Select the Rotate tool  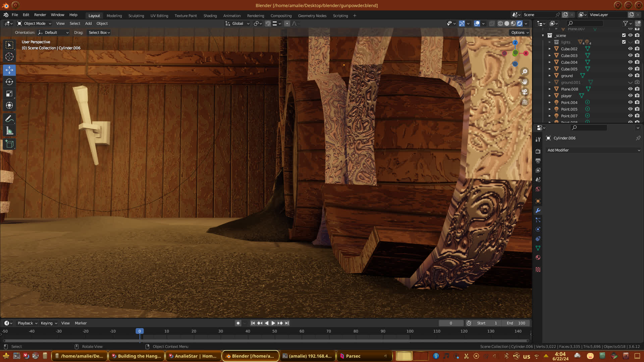pos(9,82)
